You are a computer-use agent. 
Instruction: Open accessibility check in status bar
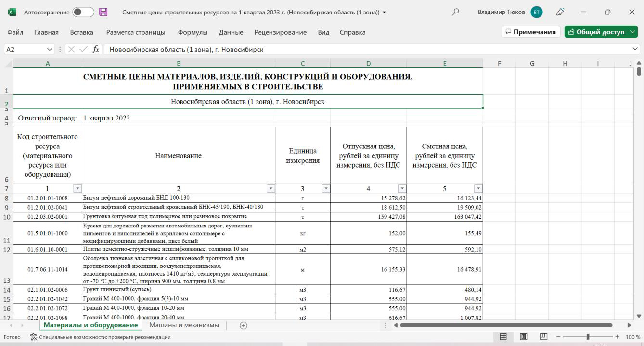coord(101,337)
